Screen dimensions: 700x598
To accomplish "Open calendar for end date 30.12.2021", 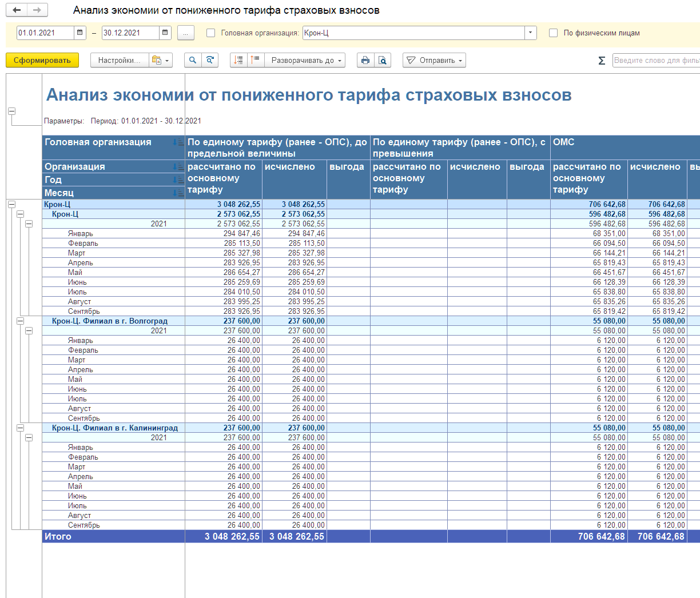I will [165, 33].
